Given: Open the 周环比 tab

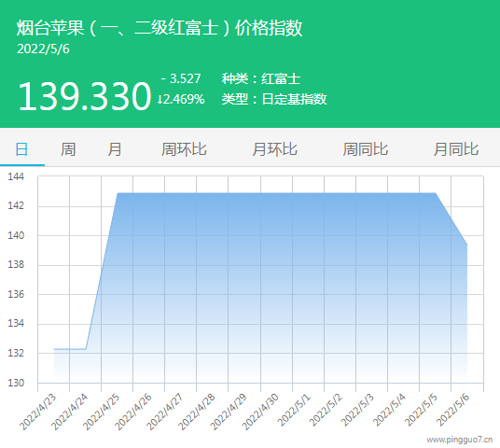Looking at the screenshot, I should coord(184,149).
